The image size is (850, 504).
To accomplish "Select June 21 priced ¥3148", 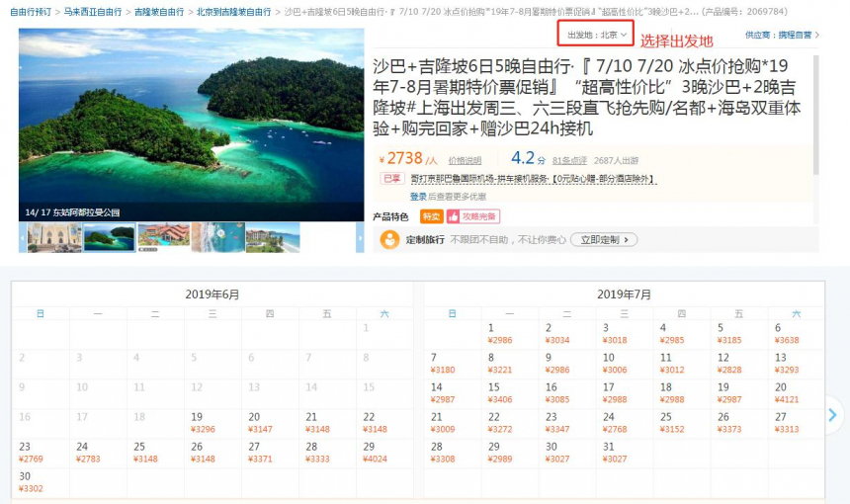I will tap(327, 423).
